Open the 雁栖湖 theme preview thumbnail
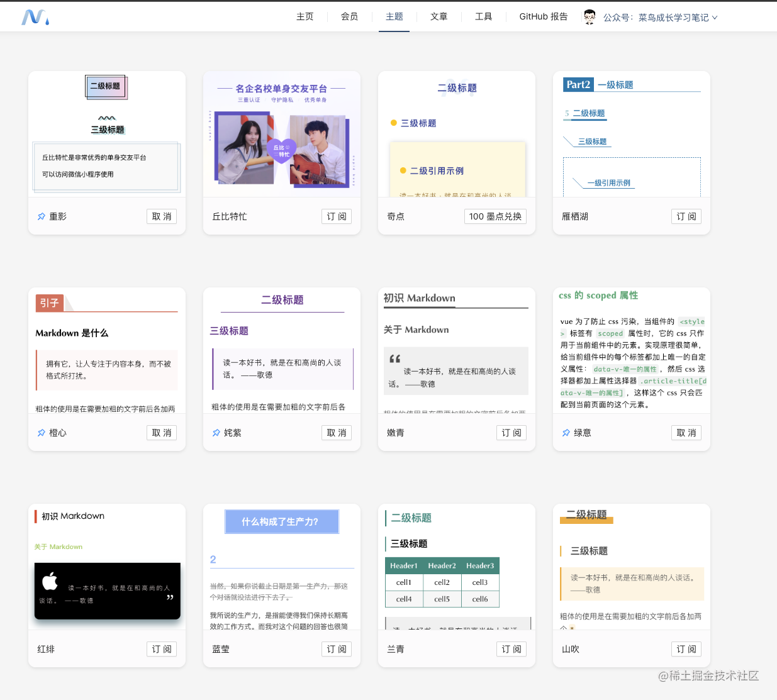 (632, 134)
